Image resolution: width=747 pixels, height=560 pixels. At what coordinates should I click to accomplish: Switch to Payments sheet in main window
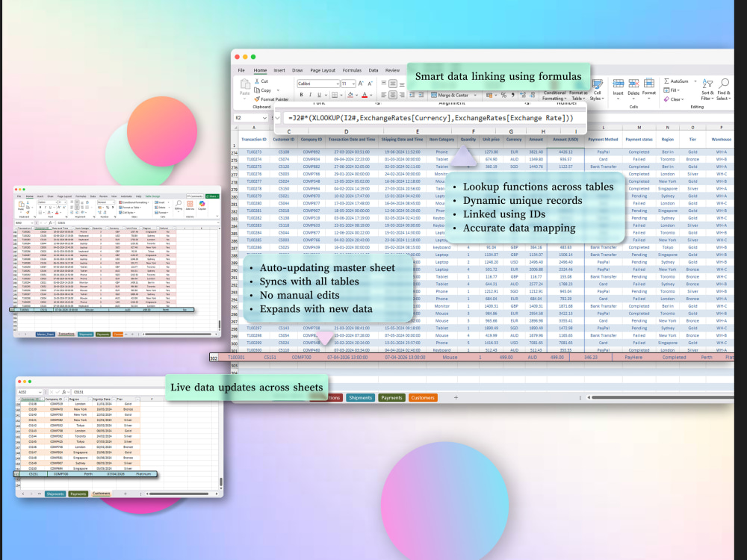(391, 398)
